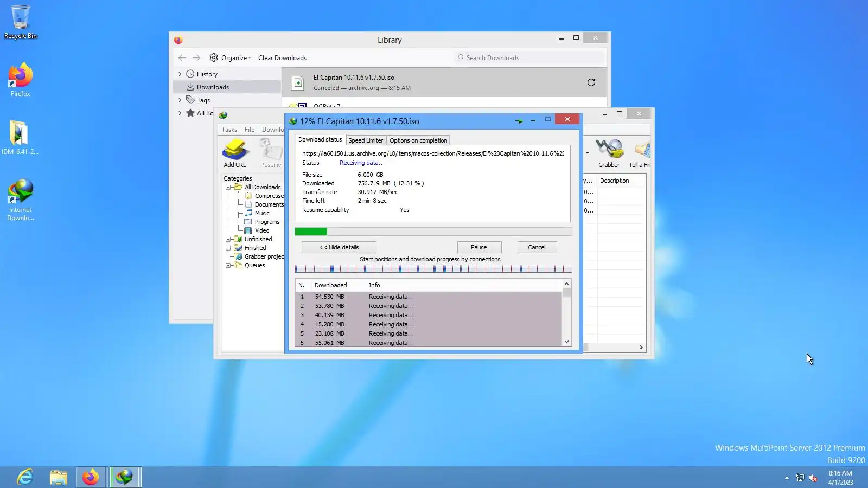Click the connections list scrollbar thumb
Screen dimensions: 868x488
(566, 293)
